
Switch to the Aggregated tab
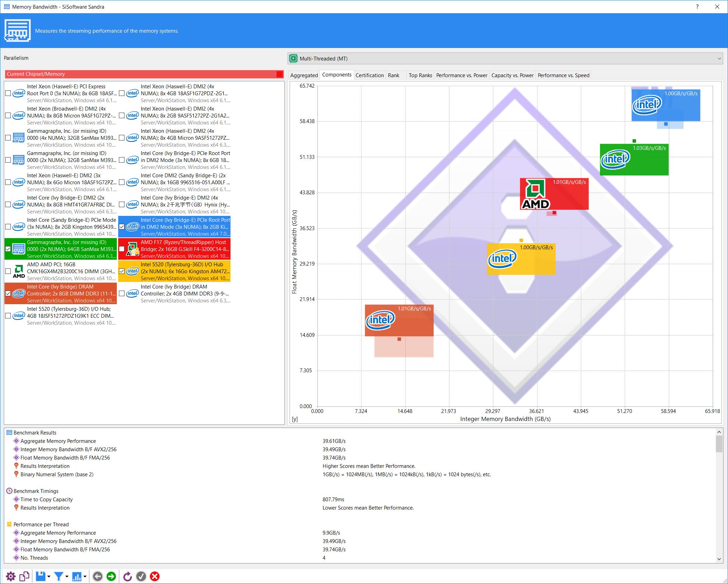[304, 75]
